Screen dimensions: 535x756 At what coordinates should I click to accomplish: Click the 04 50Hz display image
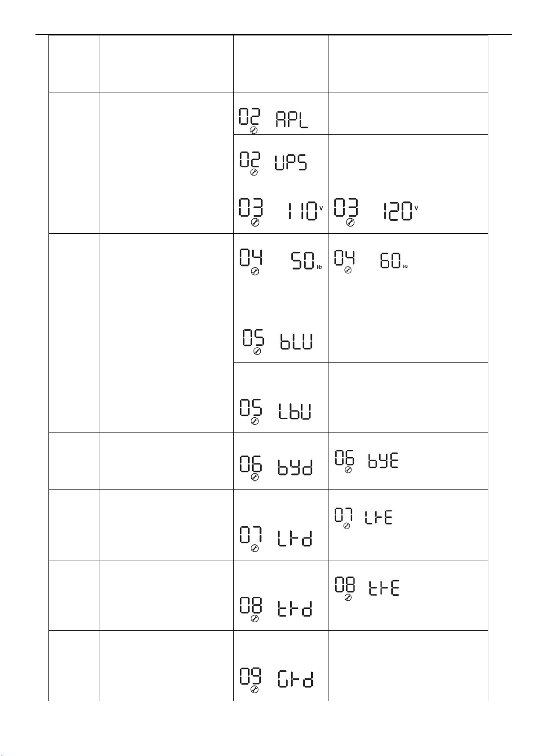click(x=280, y=262)
